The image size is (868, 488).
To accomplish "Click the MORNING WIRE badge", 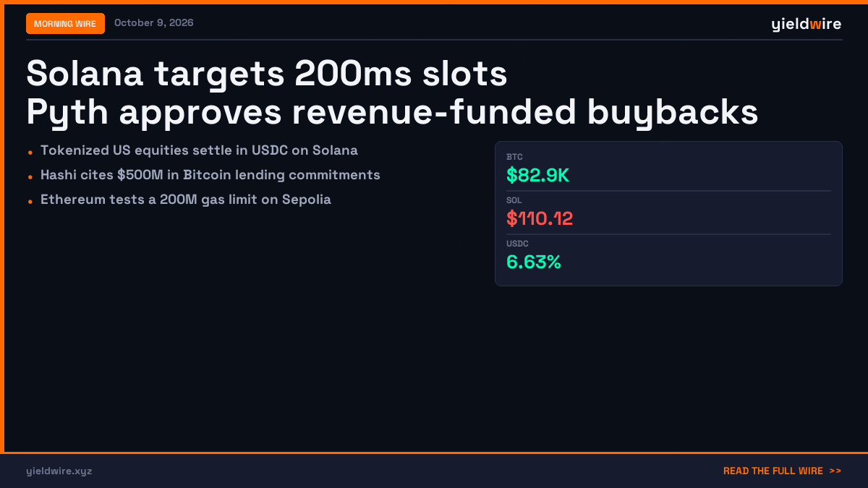I will (65, 24).
